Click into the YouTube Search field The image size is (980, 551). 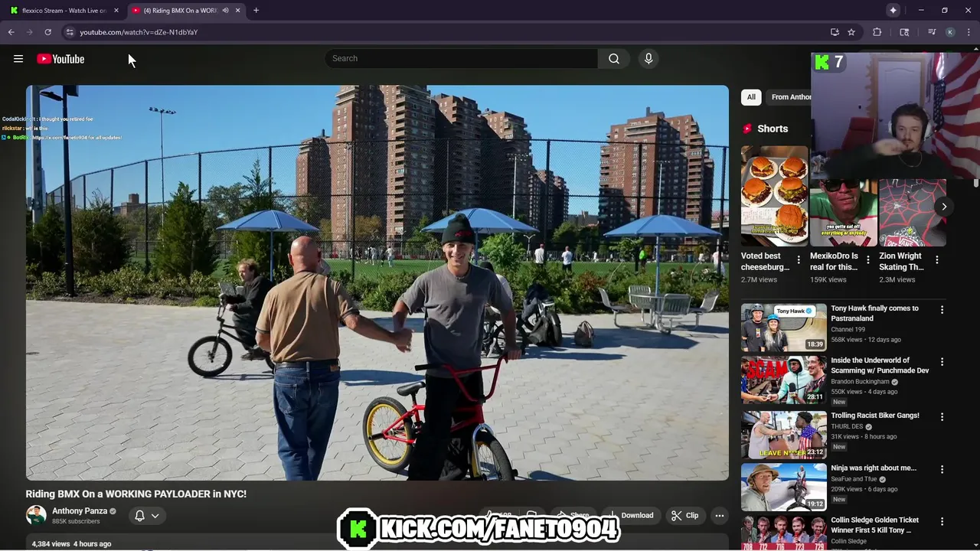pyautogui.click(x=462, y=59)
